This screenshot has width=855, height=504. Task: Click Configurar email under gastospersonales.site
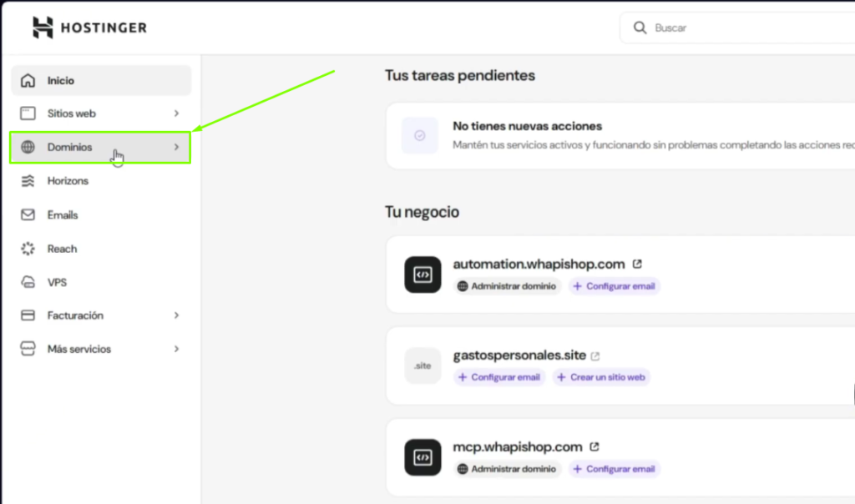pyautogui.click(x=499, y=377)
